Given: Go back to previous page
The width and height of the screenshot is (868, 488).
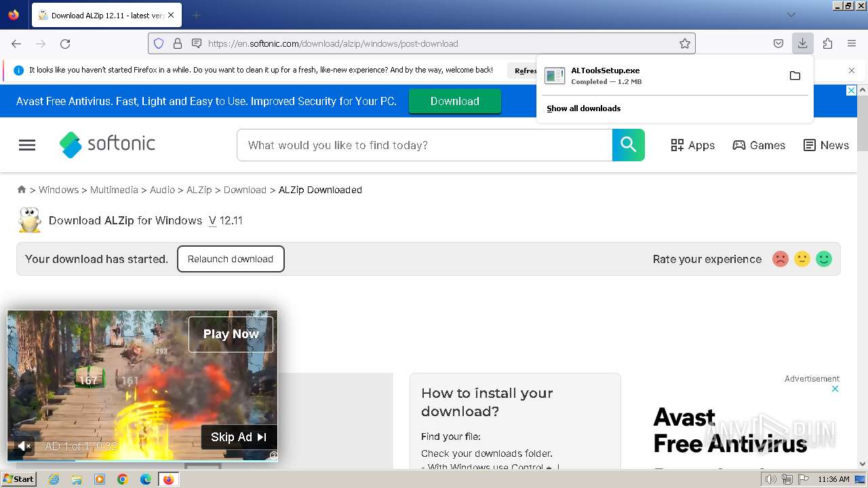Looking at the screenshot, I should (x=16, y=43).
